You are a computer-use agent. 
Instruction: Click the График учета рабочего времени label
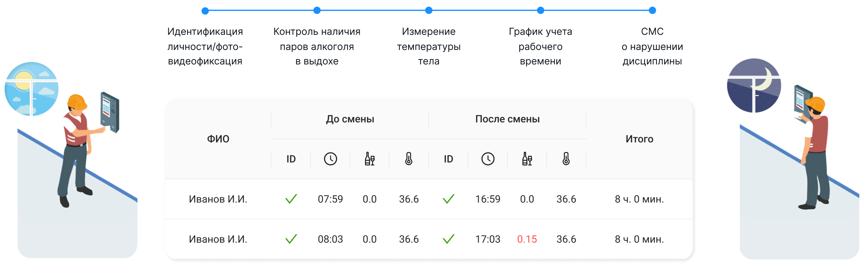click(x=540, y=46)
